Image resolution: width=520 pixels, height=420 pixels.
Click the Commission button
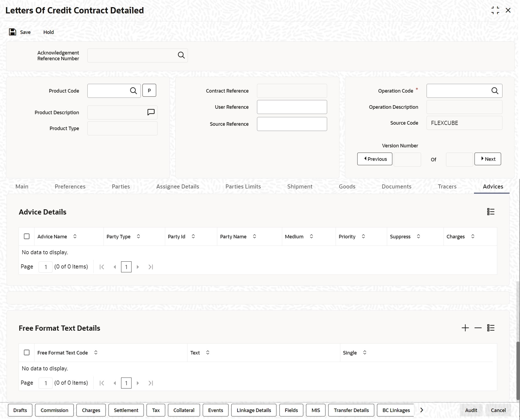(x=54, y=410)
